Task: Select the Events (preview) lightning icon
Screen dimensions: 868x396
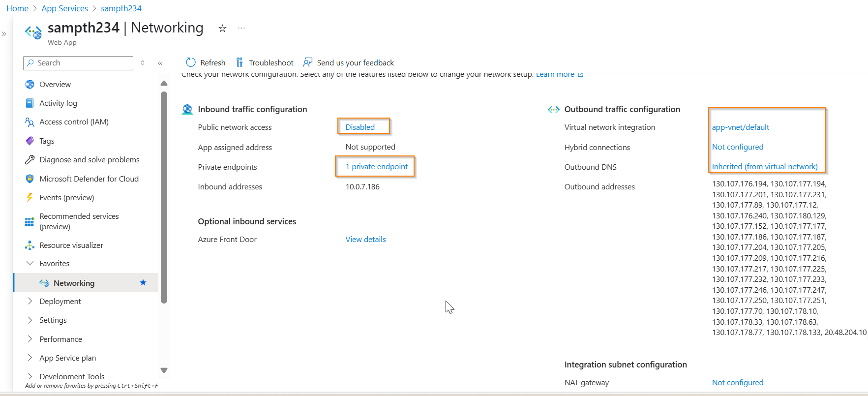Action: point(30,197)
